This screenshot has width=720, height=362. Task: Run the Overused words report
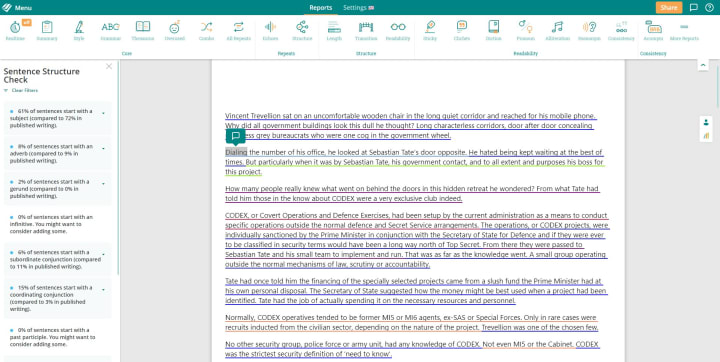coord(174,30)
